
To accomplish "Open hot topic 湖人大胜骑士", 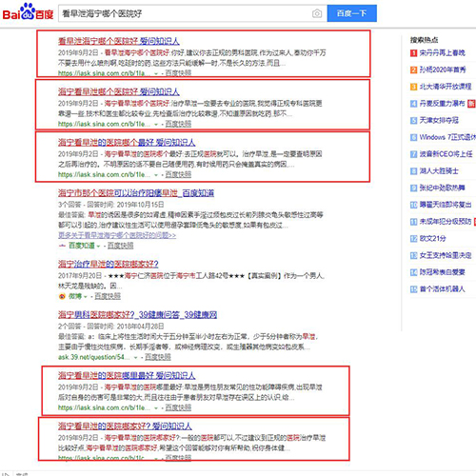I will [439, 171].
